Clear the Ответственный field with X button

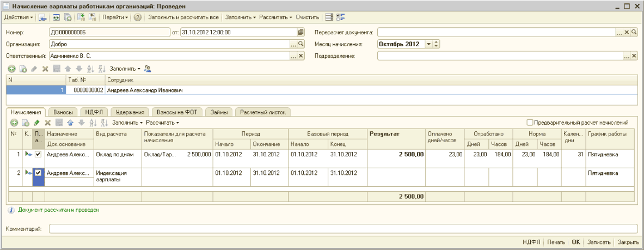[300, 56]
